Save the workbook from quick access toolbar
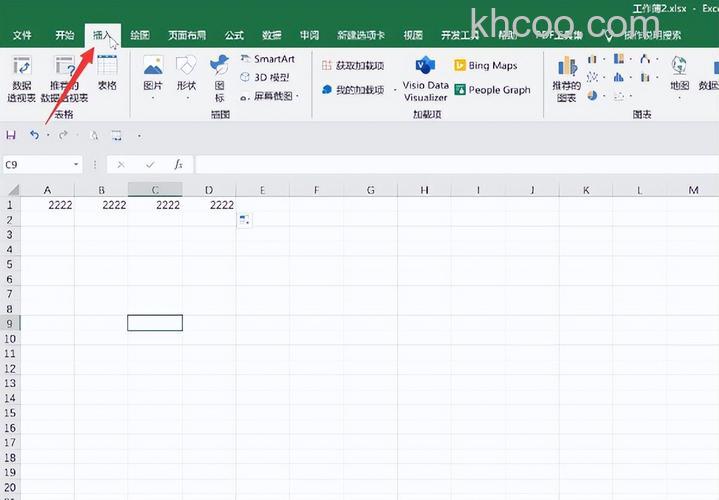Viewport: 719px width, 500px height. pyautogui.click(x=11, y=135)
